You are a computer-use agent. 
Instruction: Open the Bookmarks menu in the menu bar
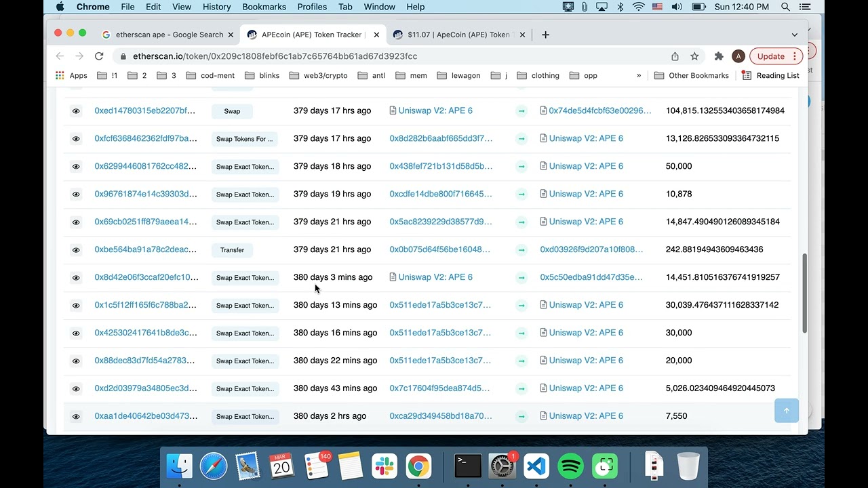click(x=264, y=7)
